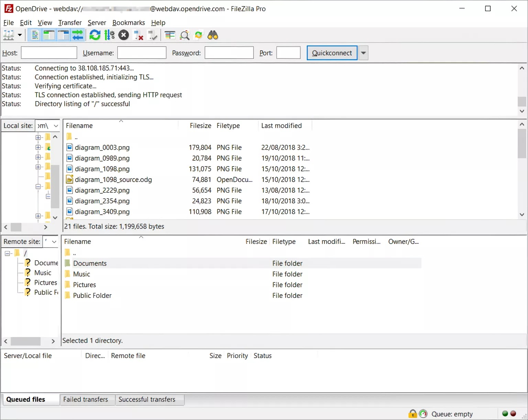Open the View menu

pyautogui.click(x=45, y=23)
